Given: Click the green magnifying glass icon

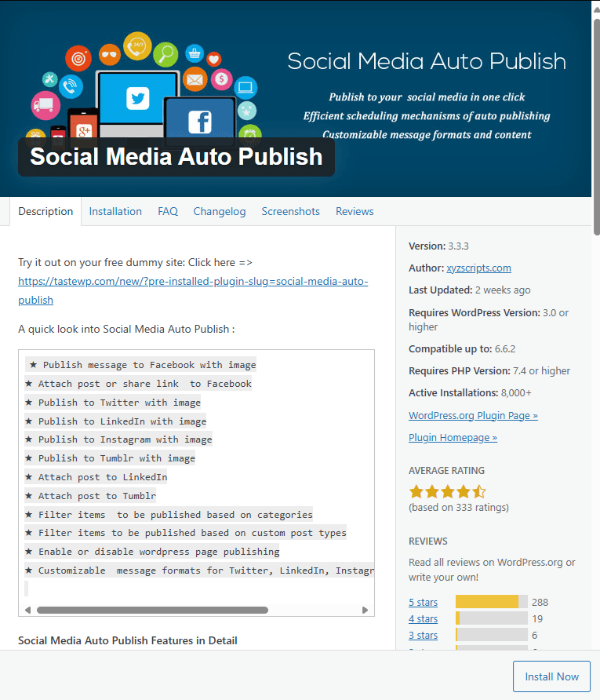Looking at the screenshot, I should point(165,53).
